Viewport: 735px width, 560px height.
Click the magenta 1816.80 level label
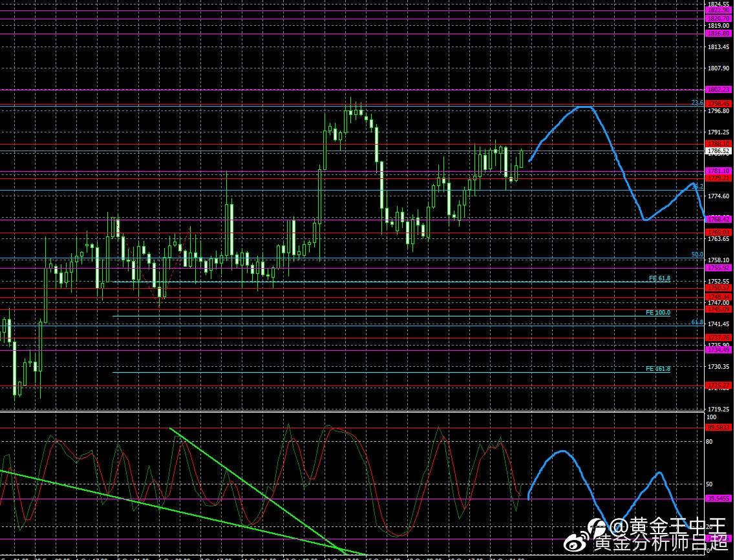point(718,34)
